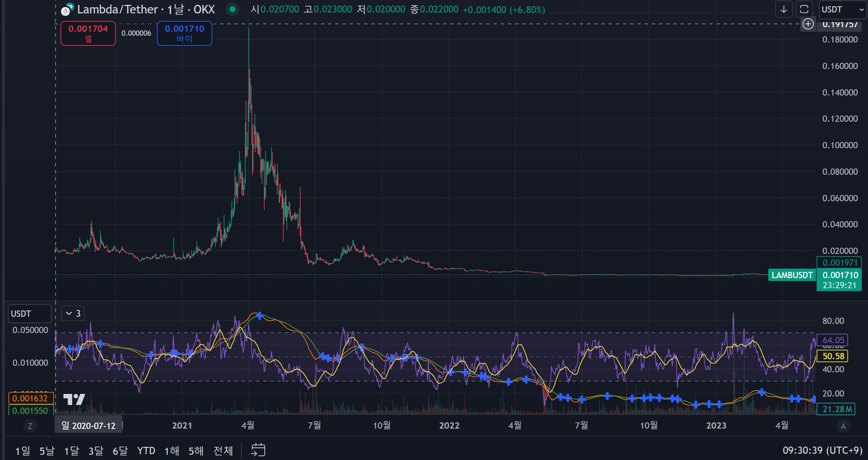Select the 전체 time range
This screenshot has height=460, width=868.
(x=223, y=451)
